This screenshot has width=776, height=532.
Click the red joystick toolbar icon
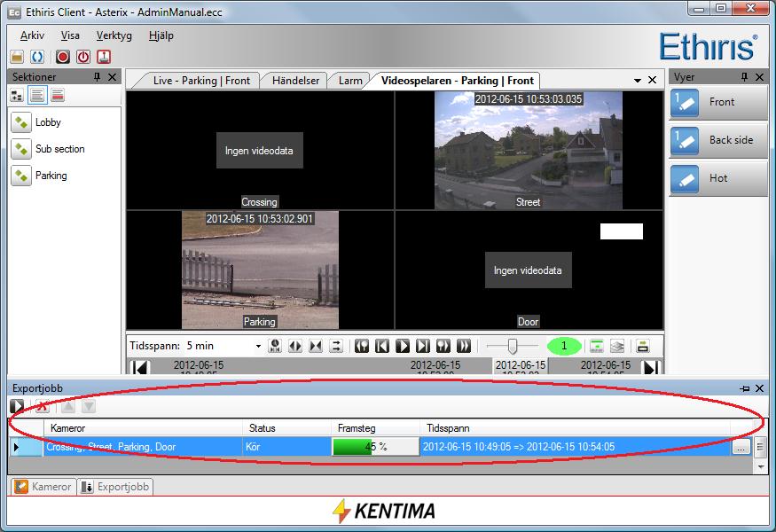[x=104, y=57]
